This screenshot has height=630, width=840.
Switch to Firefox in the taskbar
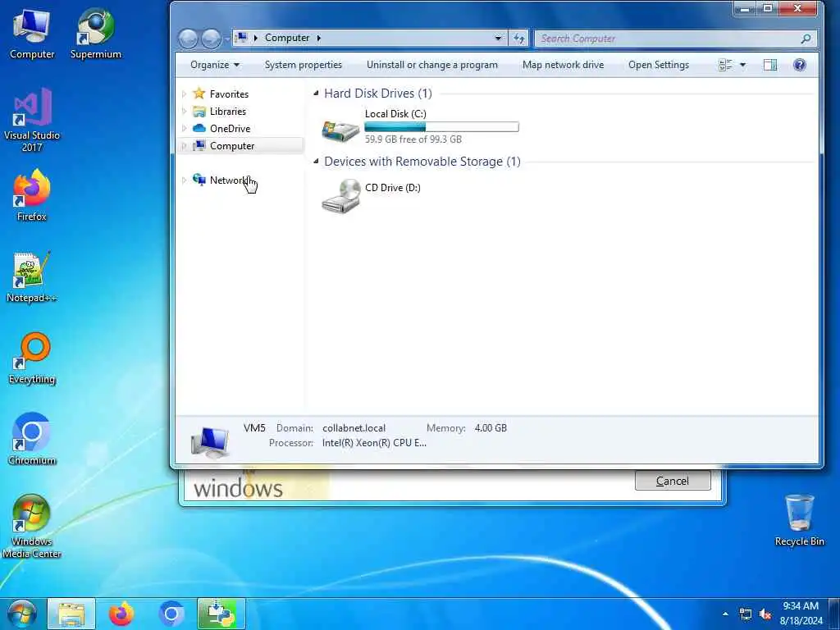121,614
